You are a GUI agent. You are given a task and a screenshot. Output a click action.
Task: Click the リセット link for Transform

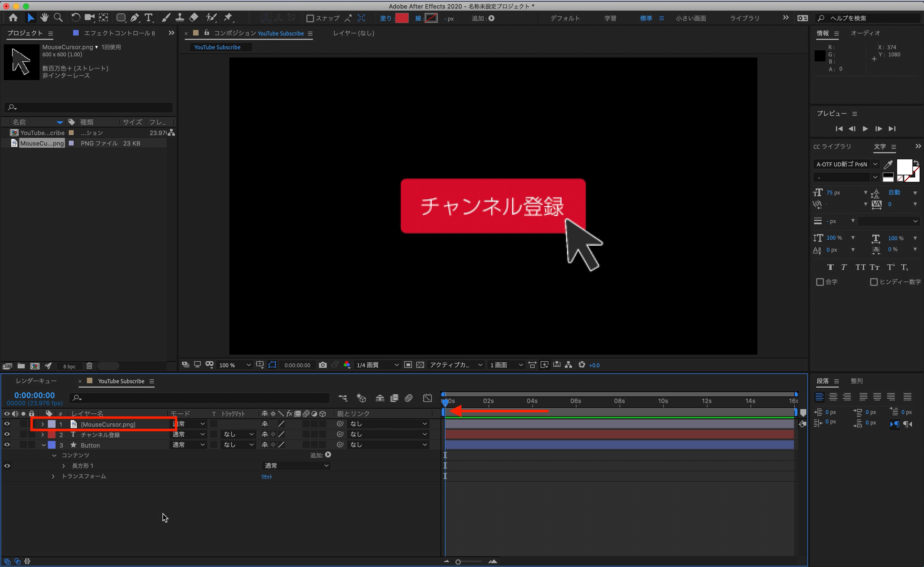267,476
